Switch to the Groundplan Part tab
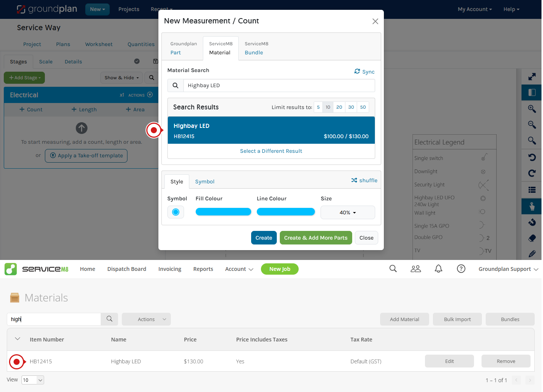543x392 pixels. click(183, 48)
